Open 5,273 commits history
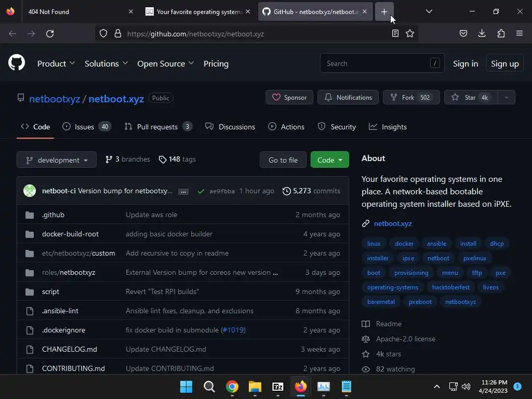This screenshot has height=399, width=532. (311, 191)
